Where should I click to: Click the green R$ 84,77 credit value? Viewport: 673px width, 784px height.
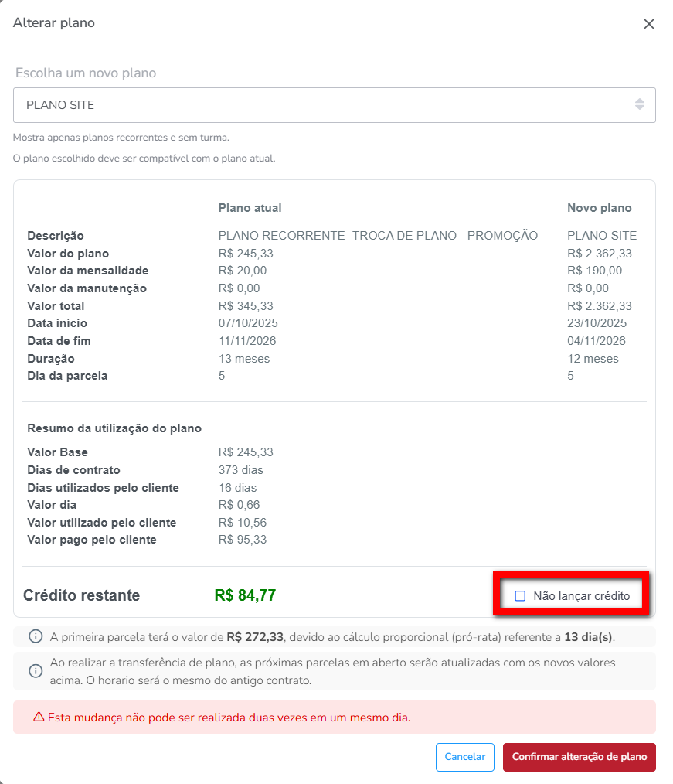[245, 596]
